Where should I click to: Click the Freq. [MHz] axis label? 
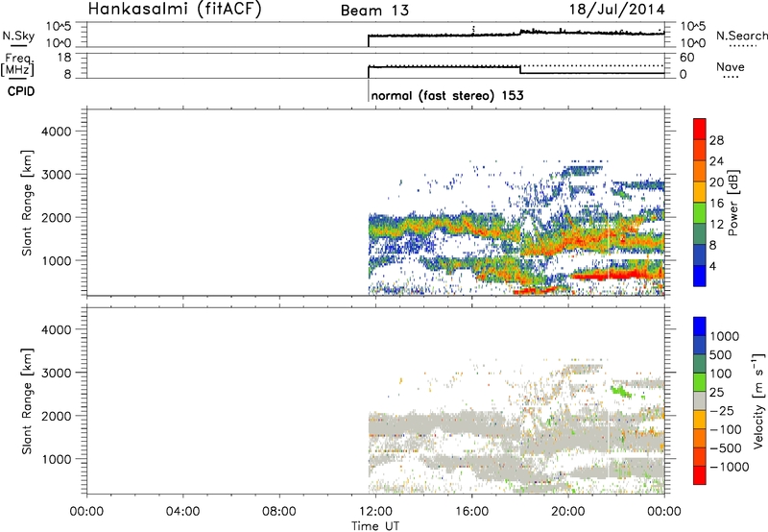18,64
